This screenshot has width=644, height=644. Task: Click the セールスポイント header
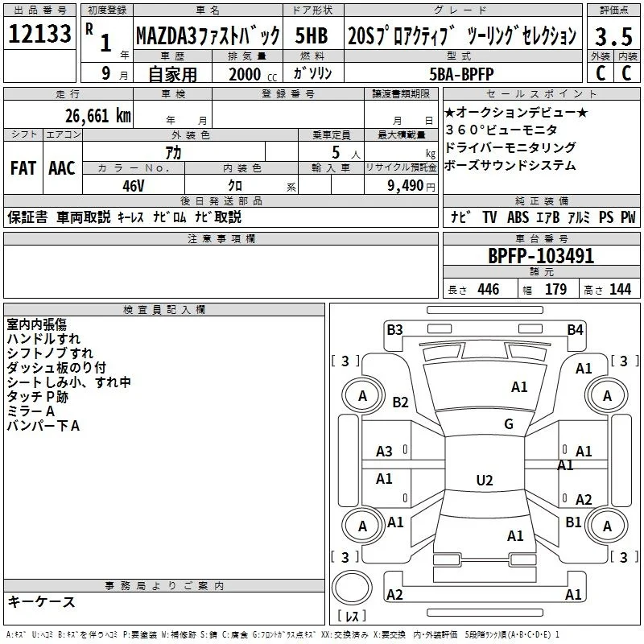541,93
